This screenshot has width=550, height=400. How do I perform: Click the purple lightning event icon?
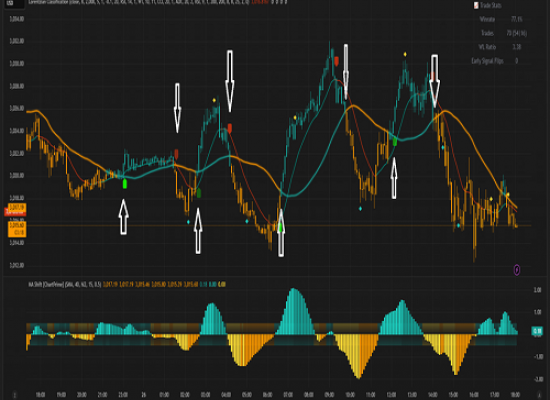[x=517, y=270]
